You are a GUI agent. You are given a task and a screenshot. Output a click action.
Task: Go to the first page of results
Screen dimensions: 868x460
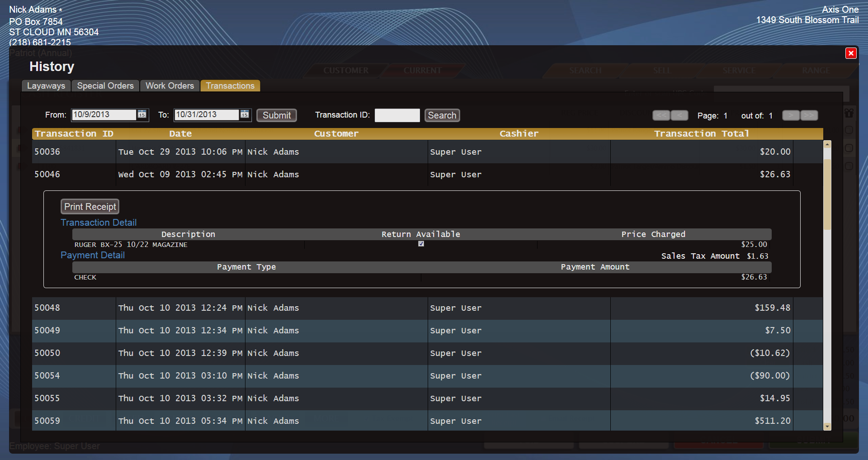pyautogui.click(x=661, y=115)
